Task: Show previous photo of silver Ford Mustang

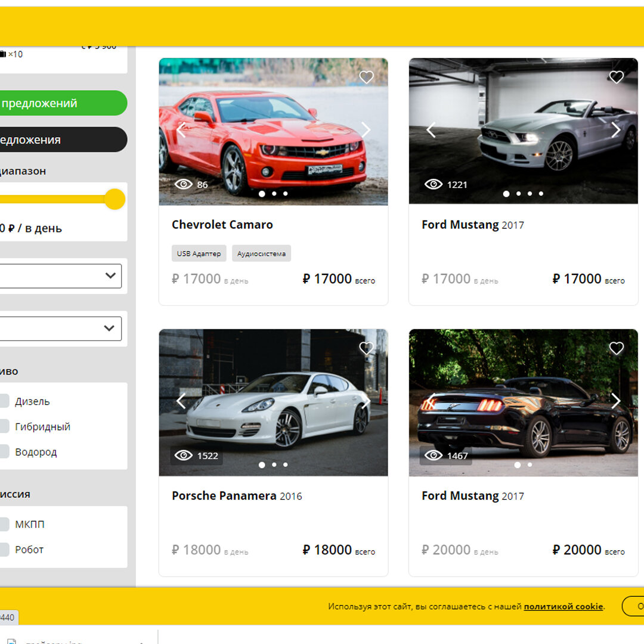Action: pos(431,130)
